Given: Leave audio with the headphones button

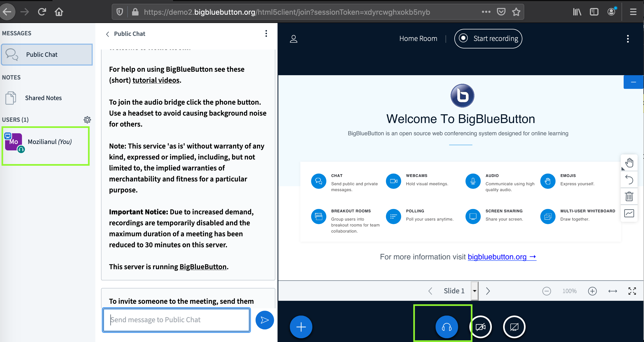Looking at the screenshot, I should [x=447, y=327].
